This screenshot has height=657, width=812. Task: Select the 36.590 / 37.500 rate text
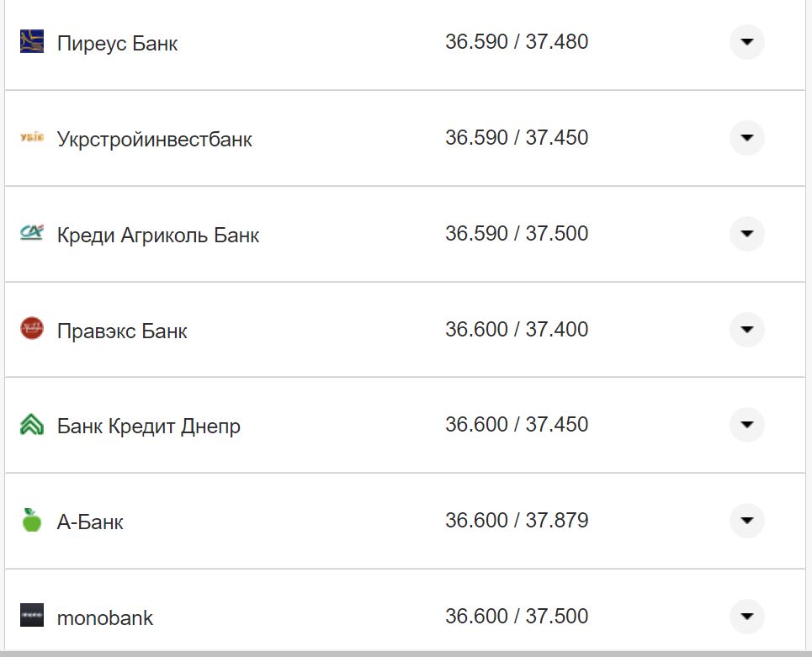coord(517,234)
